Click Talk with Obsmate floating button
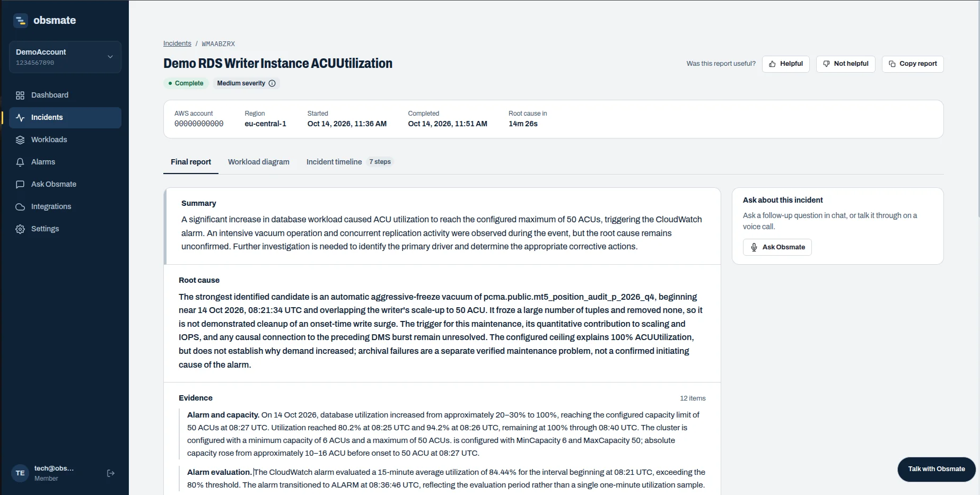Screen dimensions: 980x495 click(936, 469)
